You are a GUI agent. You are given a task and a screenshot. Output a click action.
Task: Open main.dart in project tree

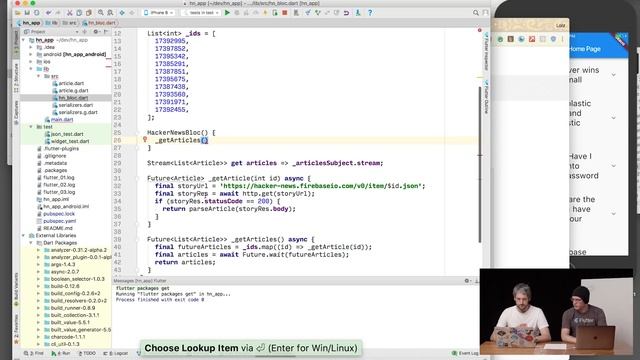pyautogui.click(x=62, y=120)
